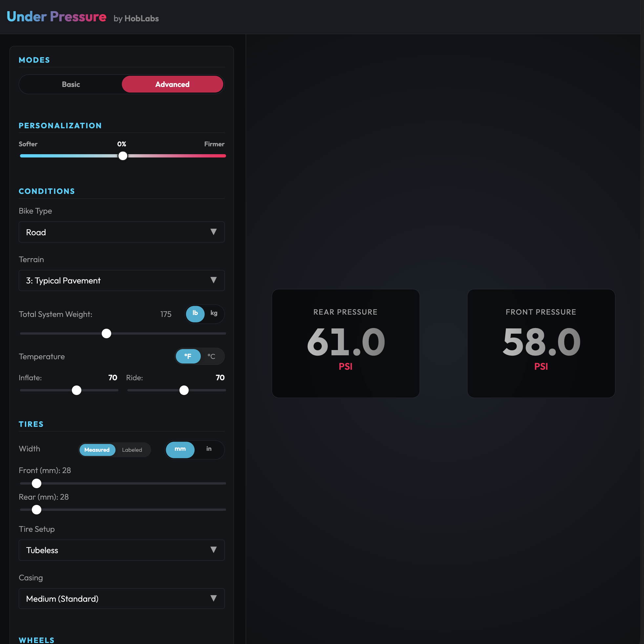Select the Measured width option
The width and height of the screenshot is (644, 644).
coord(97,450)
